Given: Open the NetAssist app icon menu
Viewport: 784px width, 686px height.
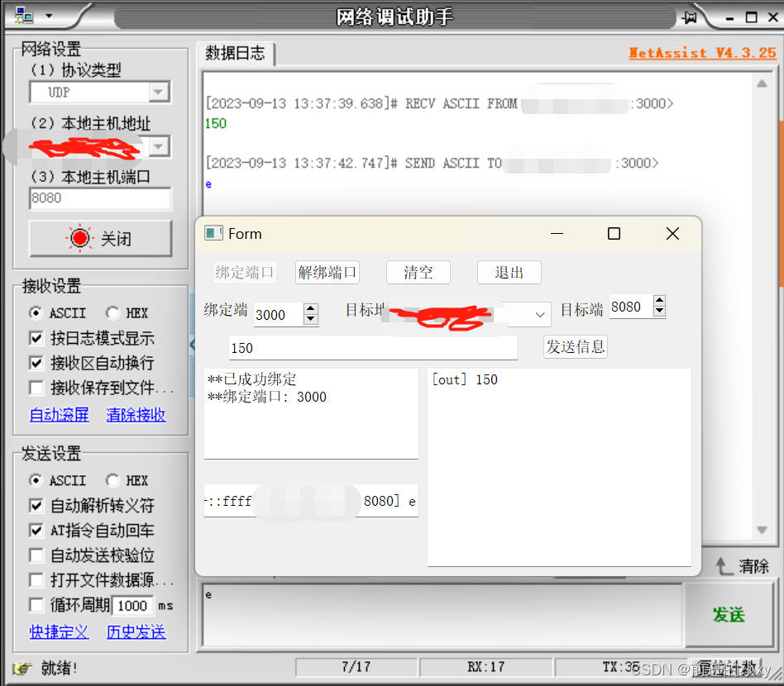Looking at the screenshot, I should click(24, 16).
